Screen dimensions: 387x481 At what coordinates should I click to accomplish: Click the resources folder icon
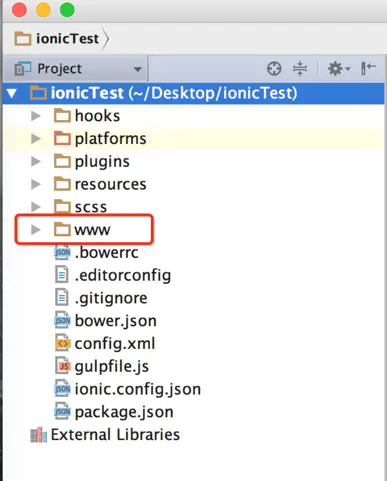pos(62,184)
